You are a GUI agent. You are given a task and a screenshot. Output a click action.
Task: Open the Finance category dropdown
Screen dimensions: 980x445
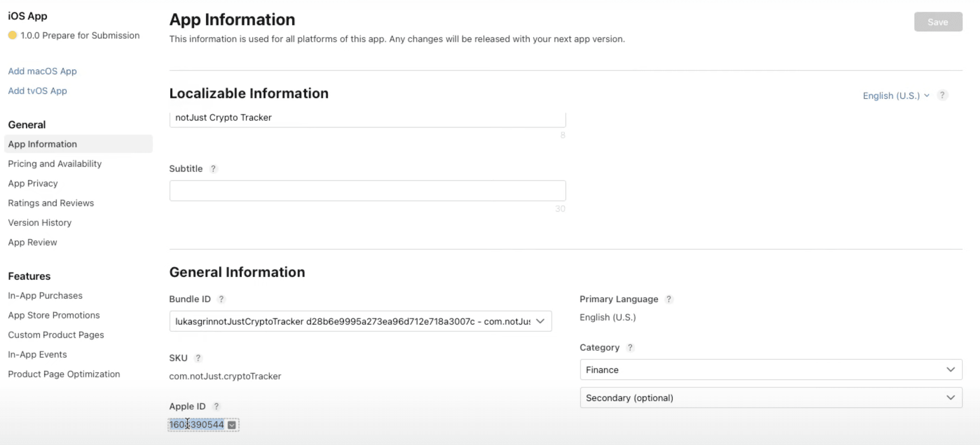pyautogui.click(x=951, y=369)
